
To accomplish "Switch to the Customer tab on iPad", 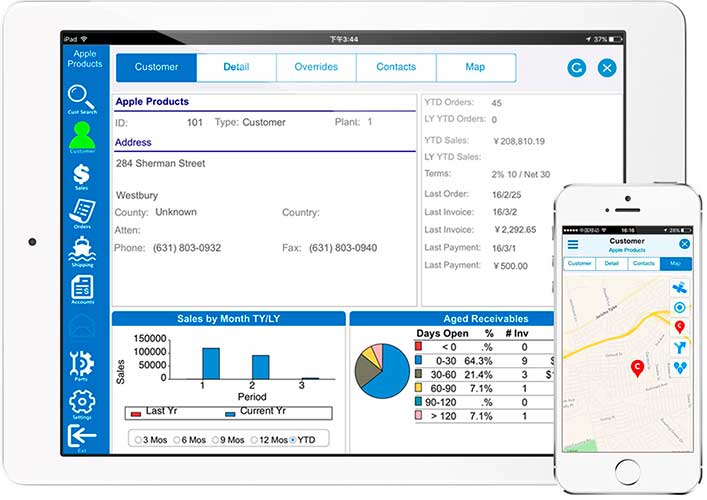I will coord(156,67).
